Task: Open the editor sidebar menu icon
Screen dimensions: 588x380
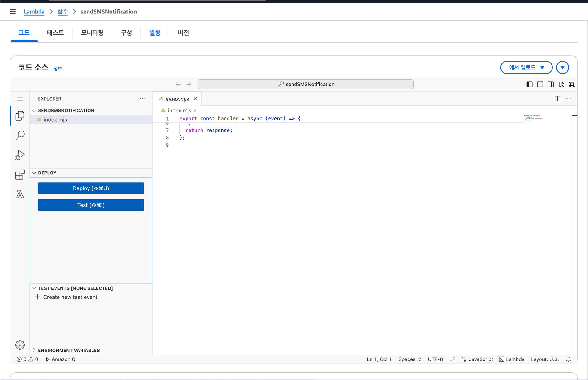Action: click(x=20, y=99)
